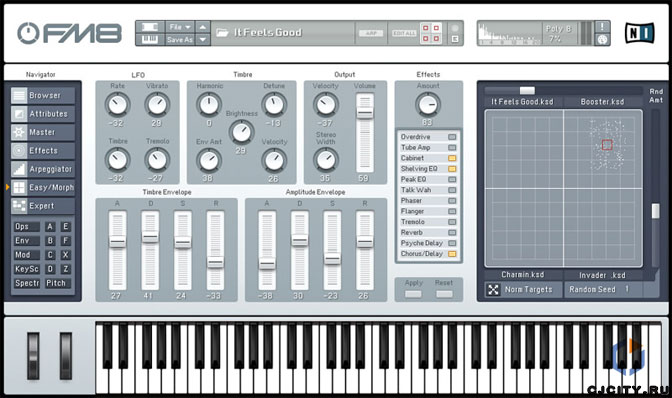Click the FM8 power logo icon
This screenshot has width=672, height=398.
28,33
